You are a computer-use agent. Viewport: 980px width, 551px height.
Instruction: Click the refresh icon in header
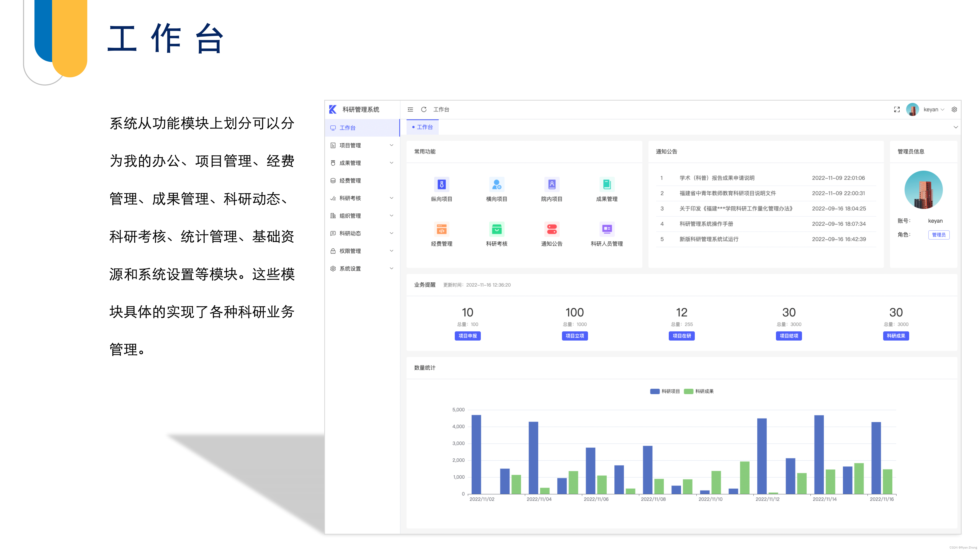point(423,109)
